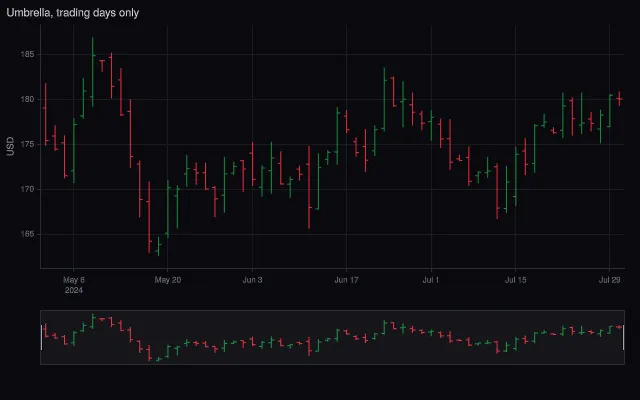This screenshot has height=400, width=640.
Task: Click the 165 y-axis tick label
Action: coord(27,234)
